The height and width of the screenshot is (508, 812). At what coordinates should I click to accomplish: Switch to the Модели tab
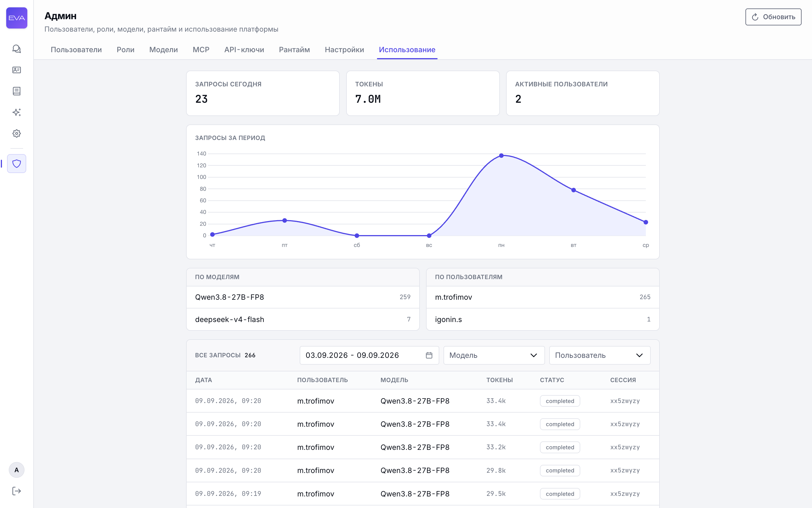point(164,50)
